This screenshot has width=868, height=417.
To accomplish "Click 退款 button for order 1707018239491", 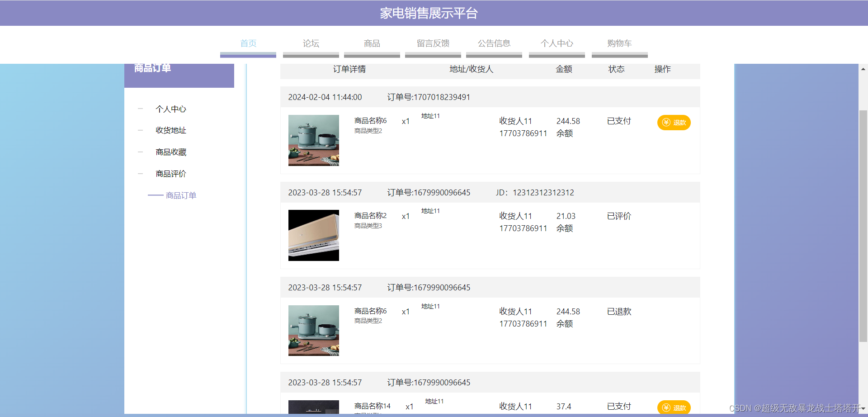I will point(674,123).
